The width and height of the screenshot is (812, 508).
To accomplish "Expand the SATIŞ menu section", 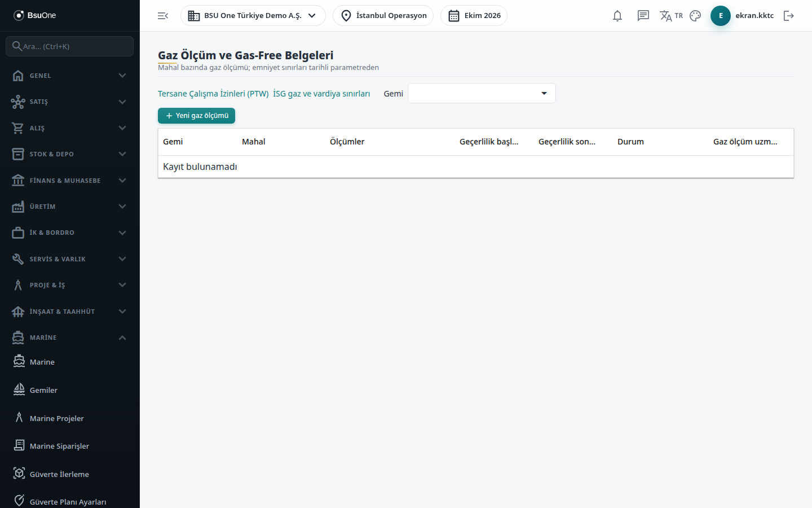I will [x=70, y=102].
